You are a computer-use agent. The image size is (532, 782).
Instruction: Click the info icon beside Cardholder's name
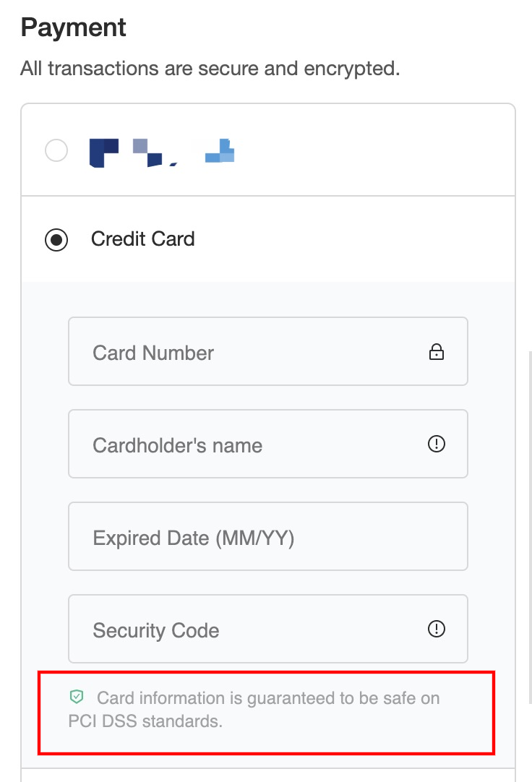point(436,444)
